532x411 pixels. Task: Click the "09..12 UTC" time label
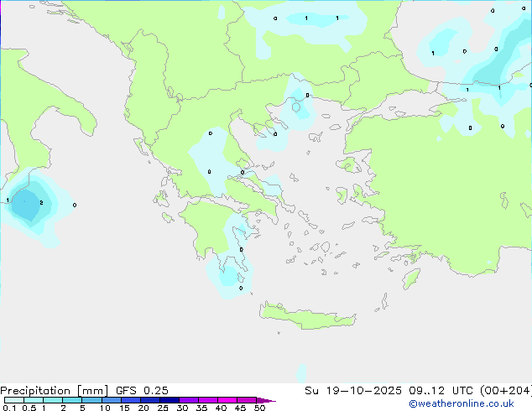pos(441,391)
